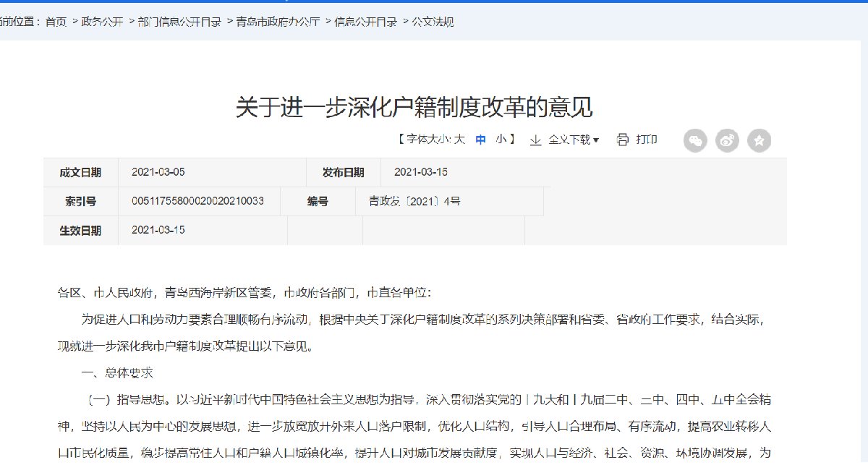Image resolution: width=868 pixels, height=465 pixels.
Task: Select the 生效日期 value 2021-03-15
Action: coord(158,231)
